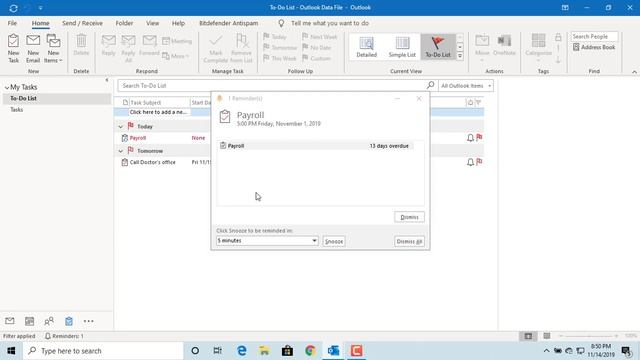The height and width of the screenshot is (360, 640).
Task: Click the Dismiss button
Action: coord(409,217)
